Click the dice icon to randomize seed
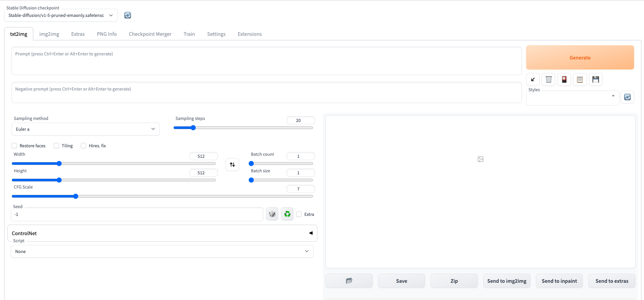The image size is (644, 300). (272, 214)
